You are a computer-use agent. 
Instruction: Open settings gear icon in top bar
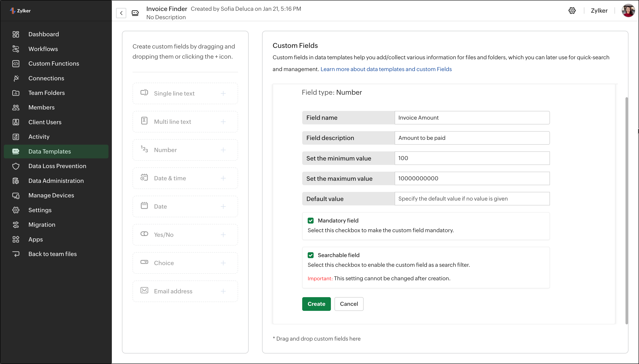point(572,11)
